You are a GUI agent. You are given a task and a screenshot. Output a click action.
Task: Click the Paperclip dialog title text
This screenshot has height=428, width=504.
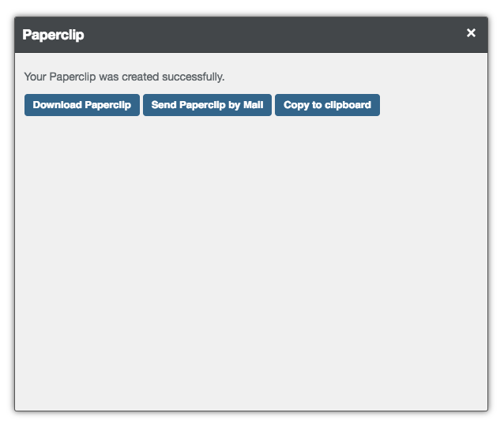coord(54,35)
